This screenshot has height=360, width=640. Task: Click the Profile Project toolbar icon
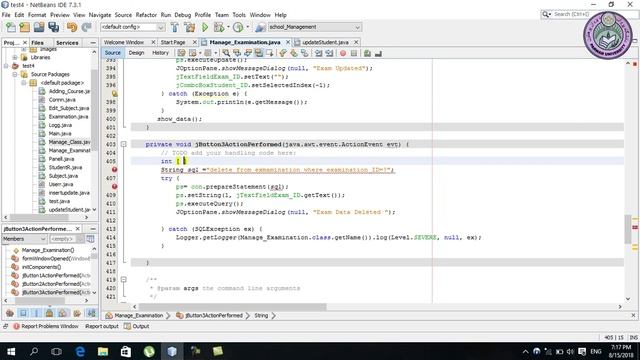[238, 27]
